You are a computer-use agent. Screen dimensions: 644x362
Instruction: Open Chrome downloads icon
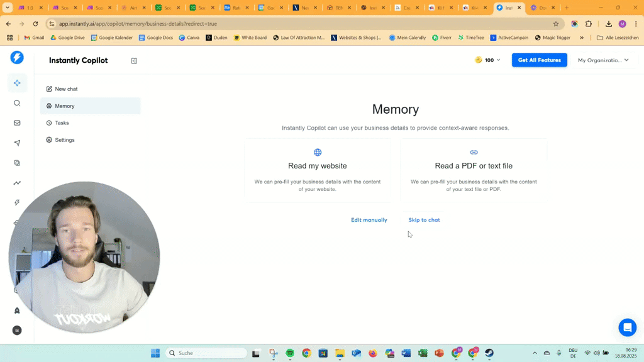(x=609, y=24)
